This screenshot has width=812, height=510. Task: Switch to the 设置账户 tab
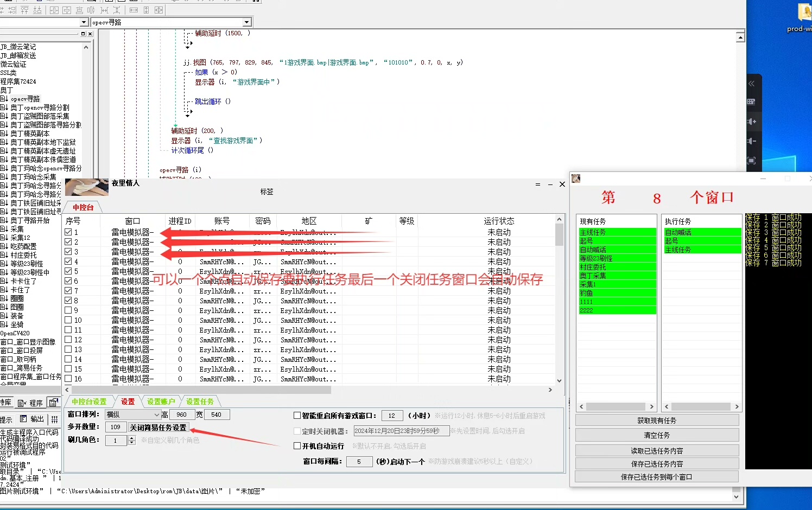click(x=161, y=402)
